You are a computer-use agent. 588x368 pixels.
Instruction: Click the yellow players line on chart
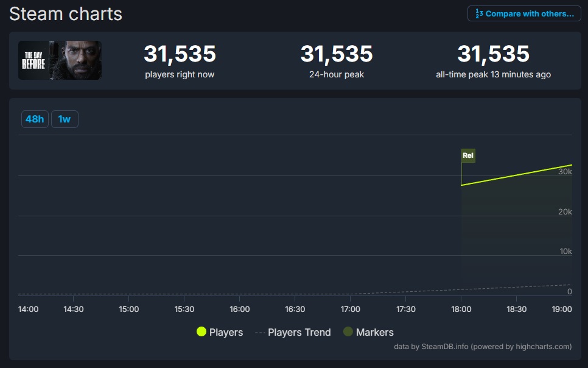516,175
